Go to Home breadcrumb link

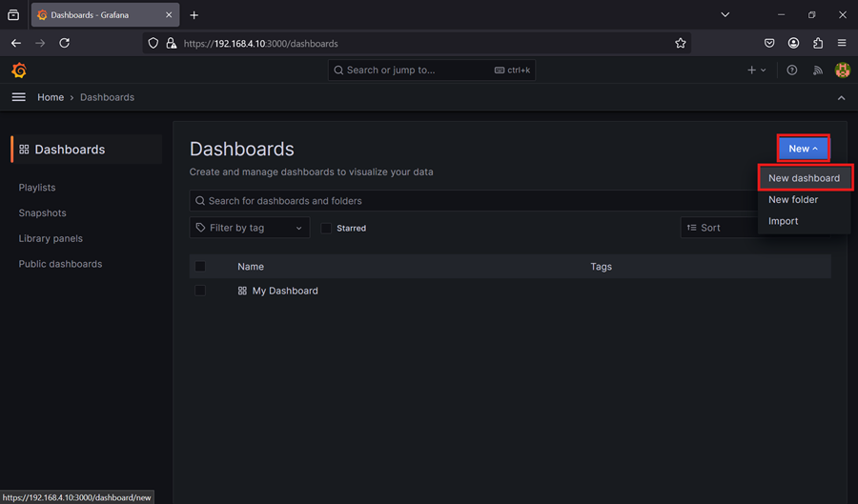coord(51,97)
